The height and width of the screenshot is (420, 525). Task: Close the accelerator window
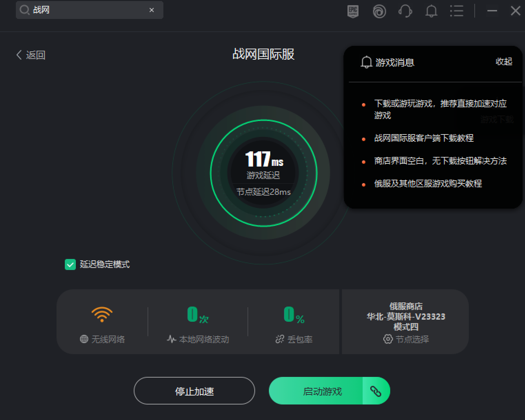tap(515, 11)
